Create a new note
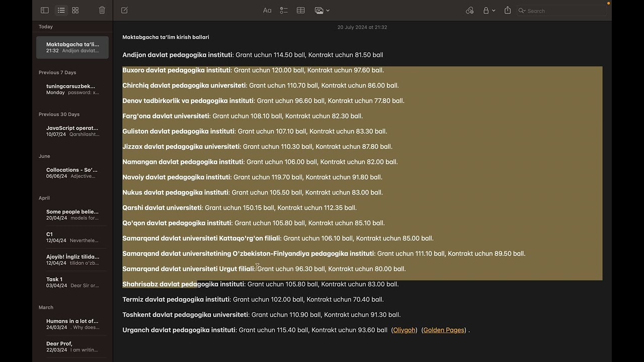 [x=125, y=10]
